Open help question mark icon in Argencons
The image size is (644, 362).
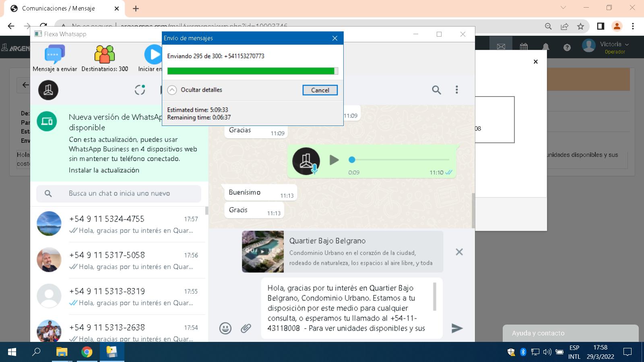pyautogui.click(x=567, y=47)
